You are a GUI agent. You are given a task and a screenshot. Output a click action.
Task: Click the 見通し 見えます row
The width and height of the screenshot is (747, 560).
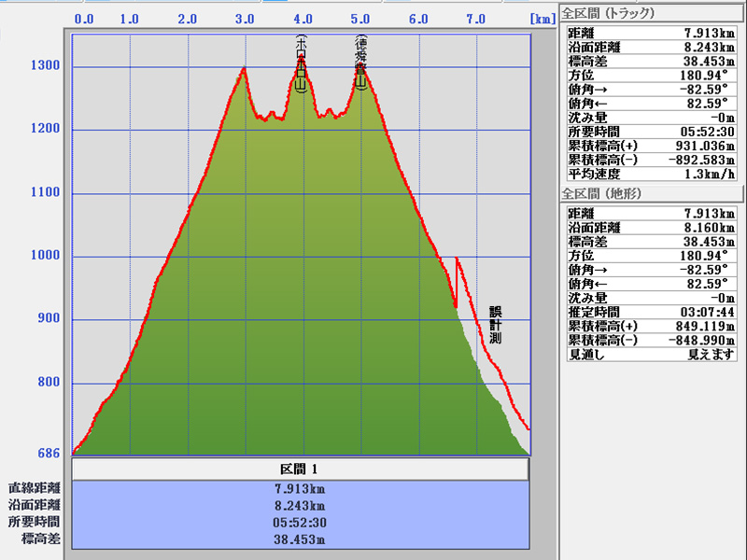[652, 354]
